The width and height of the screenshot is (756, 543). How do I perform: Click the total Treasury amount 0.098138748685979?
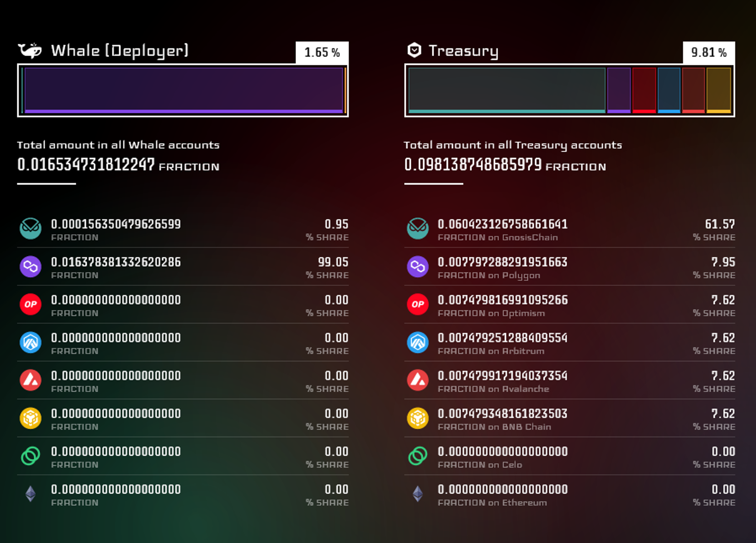point(473,165)
